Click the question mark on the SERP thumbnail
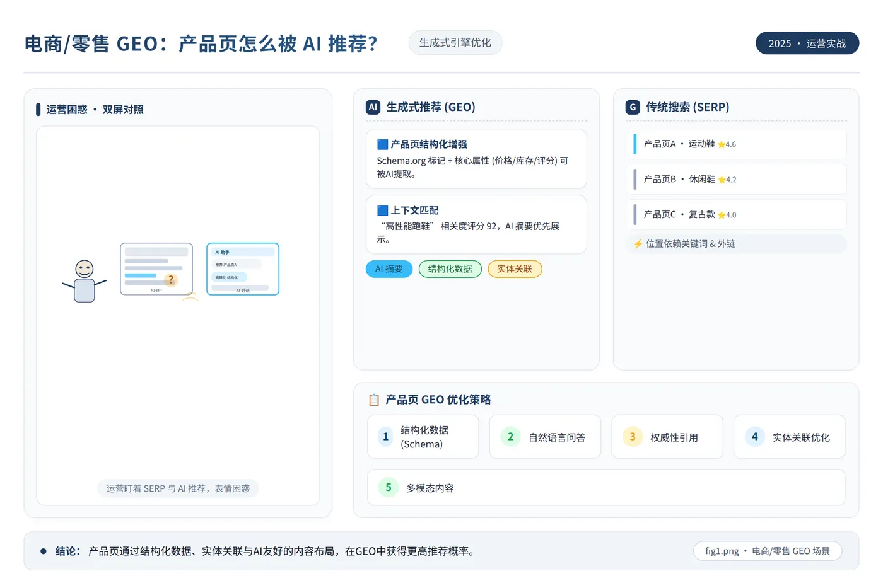Screen dimensions: 883x588 170,280
